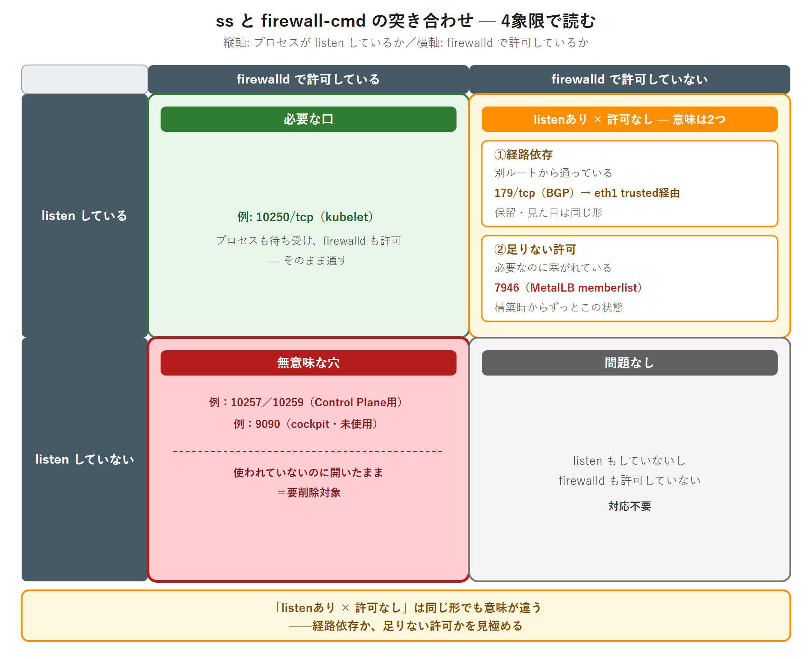Click the text '使われていないのに開いたまま'
This screenshot has height=659, width=812.
pos(309,473)
